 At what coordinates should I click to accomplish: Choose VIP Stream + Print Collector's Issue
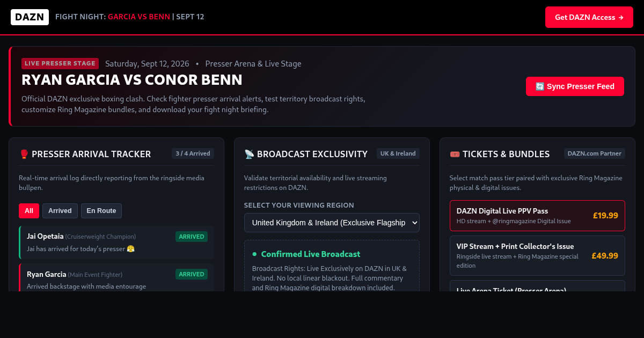[537, 256]
